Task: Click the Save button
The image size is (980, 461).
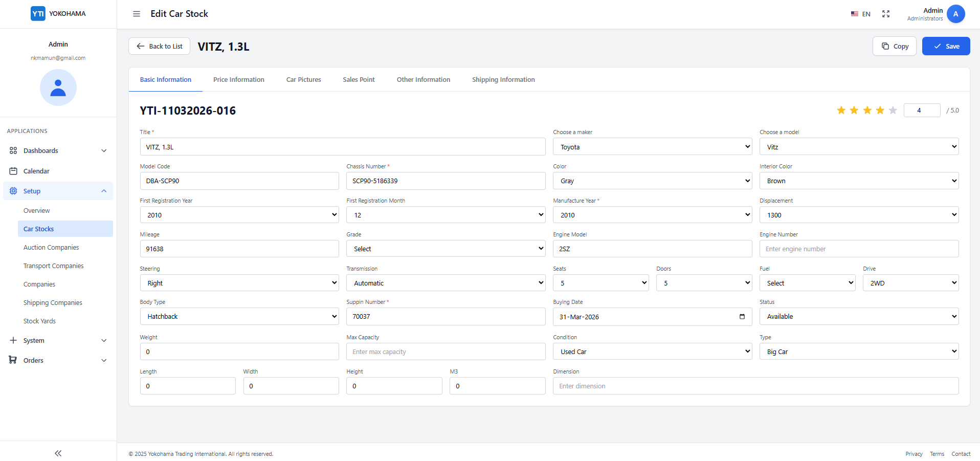Action: tap(946, 46)
